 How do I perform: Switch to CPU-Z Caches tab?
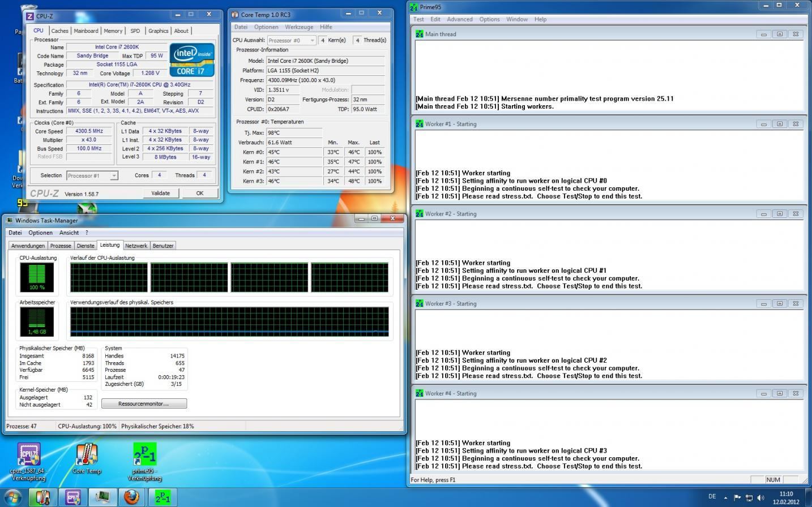coord(59,31)
